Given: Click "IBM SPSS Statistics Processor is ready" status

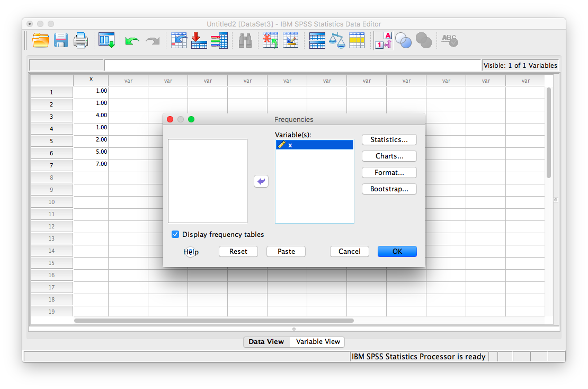Looking at the screenshot, I should pos(418,357).
